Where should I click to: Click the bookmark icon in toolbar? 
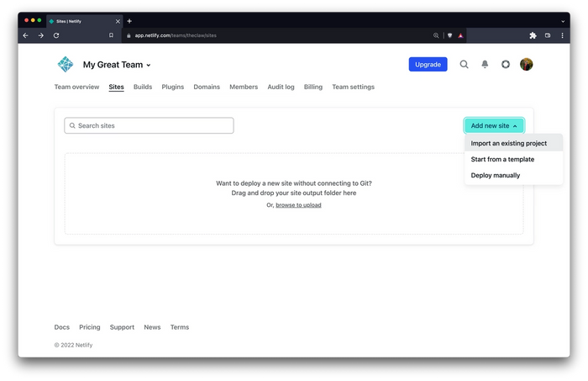pos(111,35)
